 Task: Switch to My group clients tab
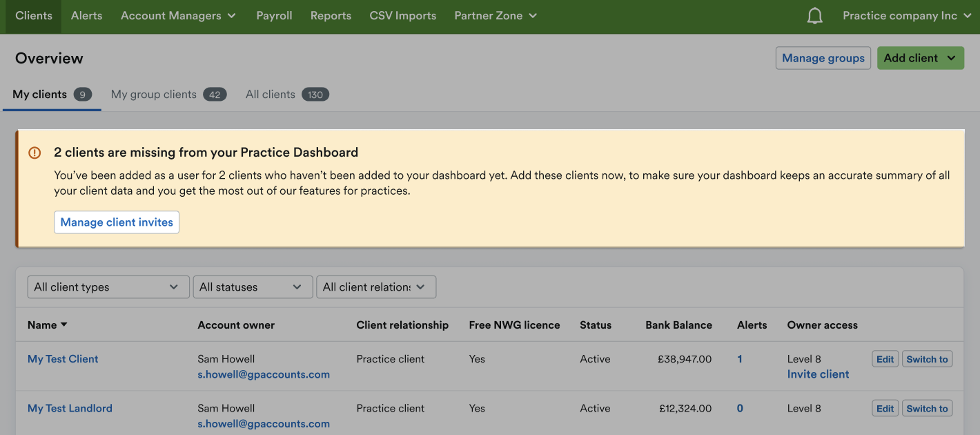click(x=169, y=95)
